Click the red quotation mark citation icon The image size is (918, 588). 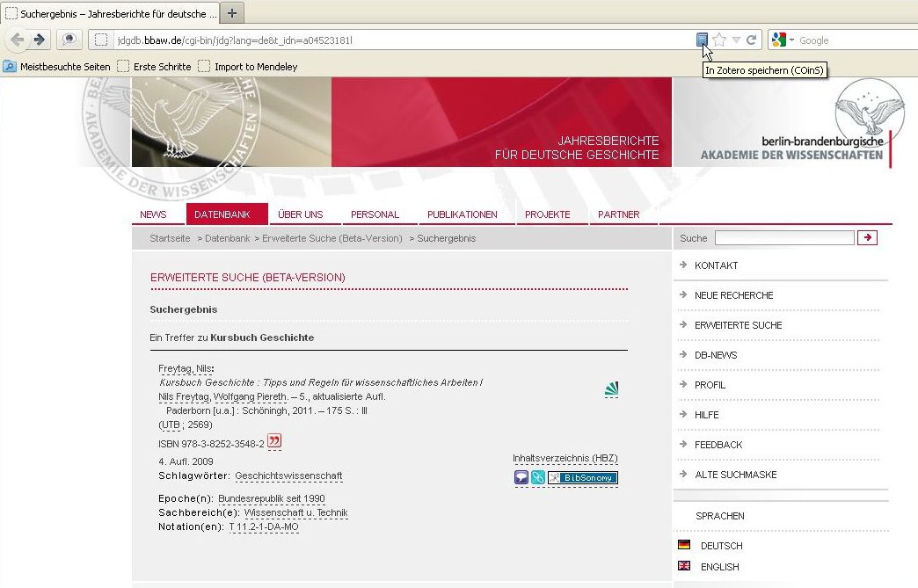point(274,441)
